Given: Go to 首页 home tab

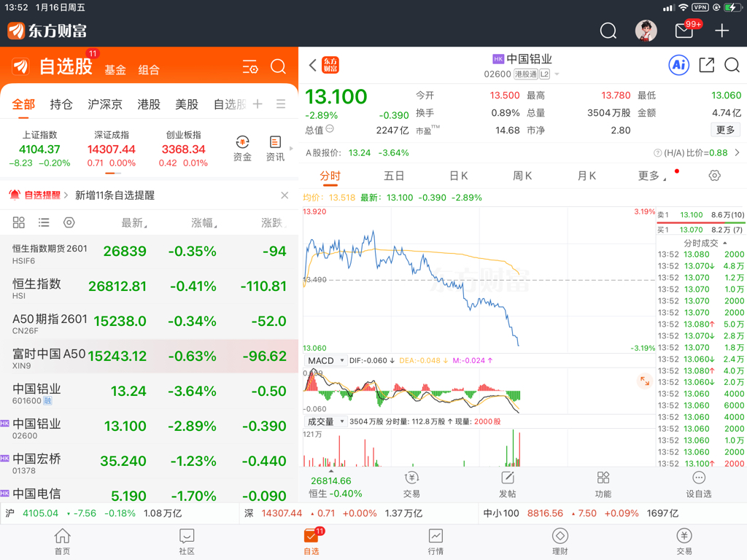Looking at the screenshot, I should (x=63, y=542).
